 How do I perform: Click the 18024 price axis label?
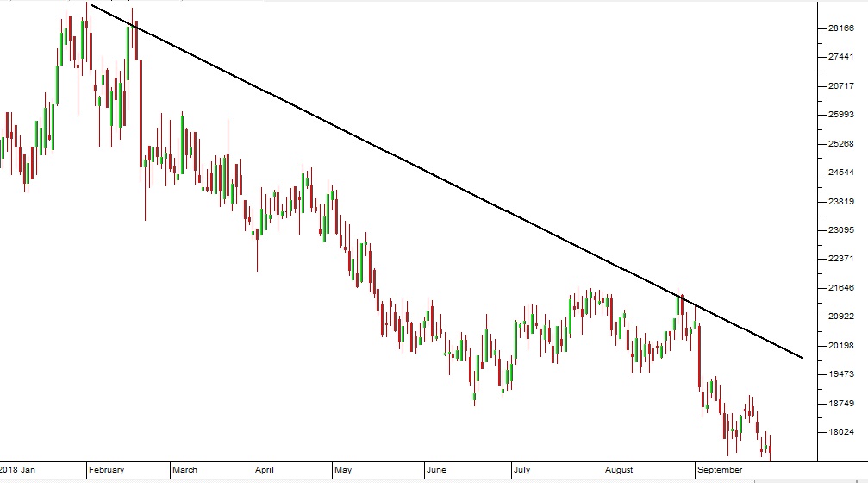pos(841,432)
